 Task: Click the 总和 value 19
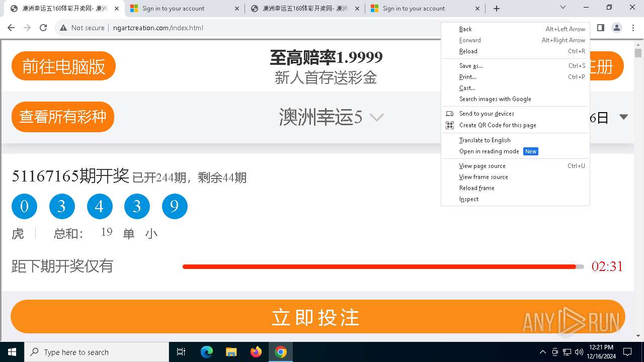click(x=106, y=232)
